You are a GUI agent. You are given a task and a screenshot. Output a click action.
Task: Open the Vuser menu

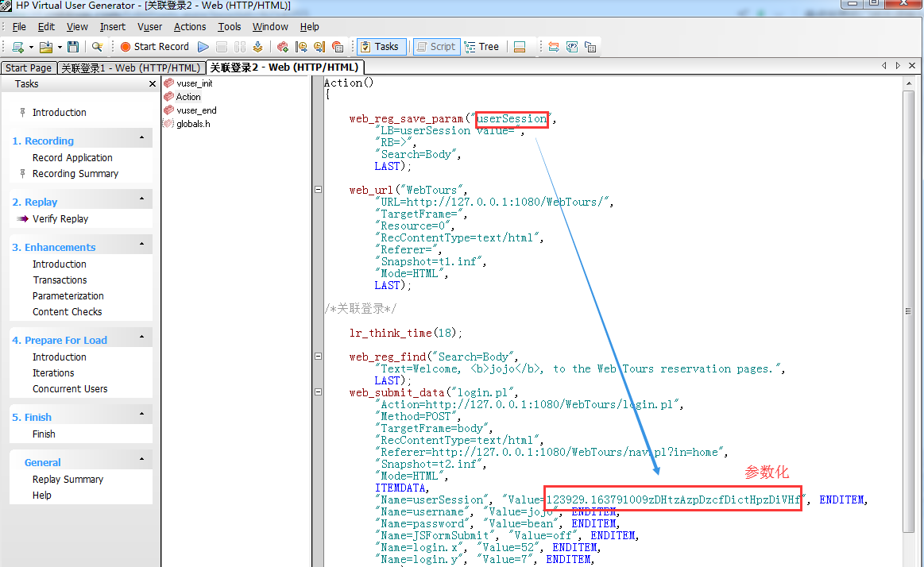pos(149,26)
